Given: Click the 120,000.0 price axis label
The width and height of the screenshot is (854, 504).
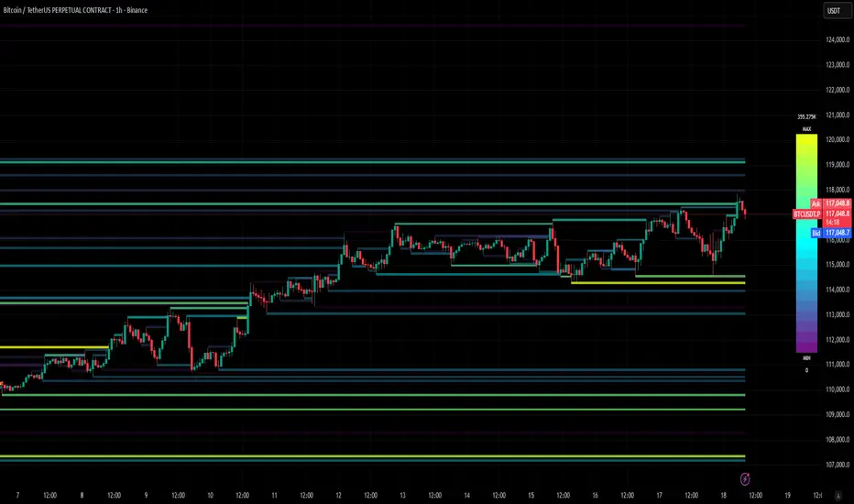Looking at the screenshot, I should (x=838, y=139).
